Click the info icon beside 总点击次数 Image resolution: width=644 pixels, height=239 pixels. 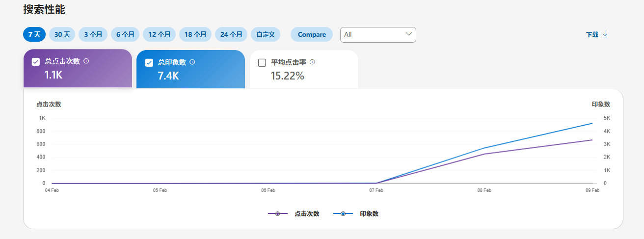pos(86,61)
